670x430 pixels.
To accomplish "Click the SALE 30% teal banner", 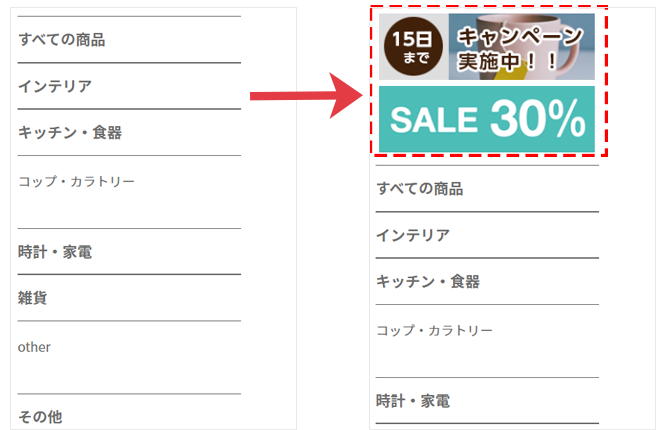I will pyautogui.click(x=487, y=119).
